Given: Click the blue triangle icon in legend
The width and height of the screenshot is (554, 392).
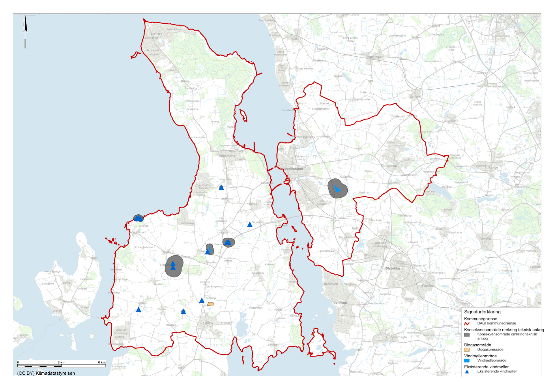Looking at the screenshot, I should tap(467, 372).
